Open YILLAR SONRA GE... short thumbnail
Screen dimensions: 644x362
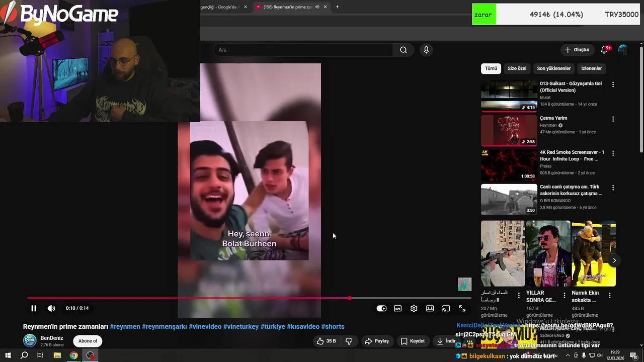coord(548,253)
